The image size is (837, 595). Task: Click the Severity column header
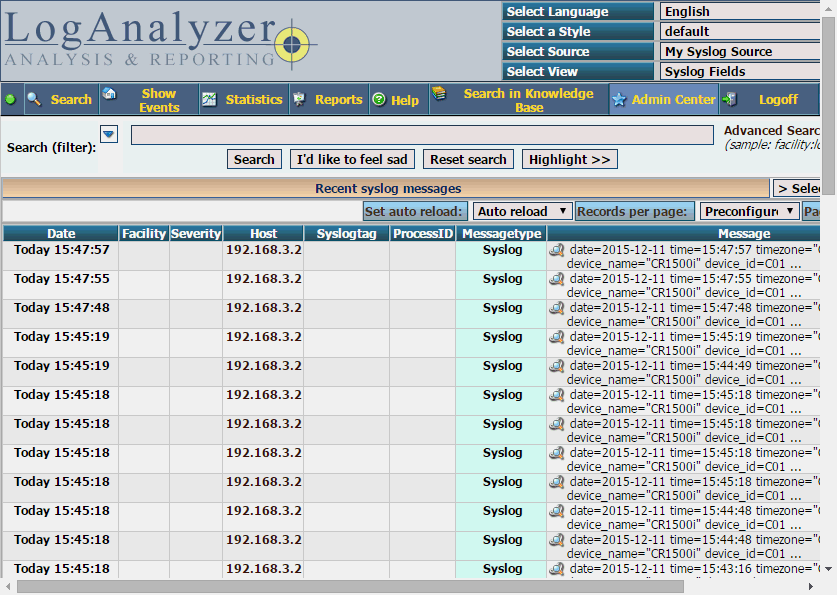click(196, 233)
